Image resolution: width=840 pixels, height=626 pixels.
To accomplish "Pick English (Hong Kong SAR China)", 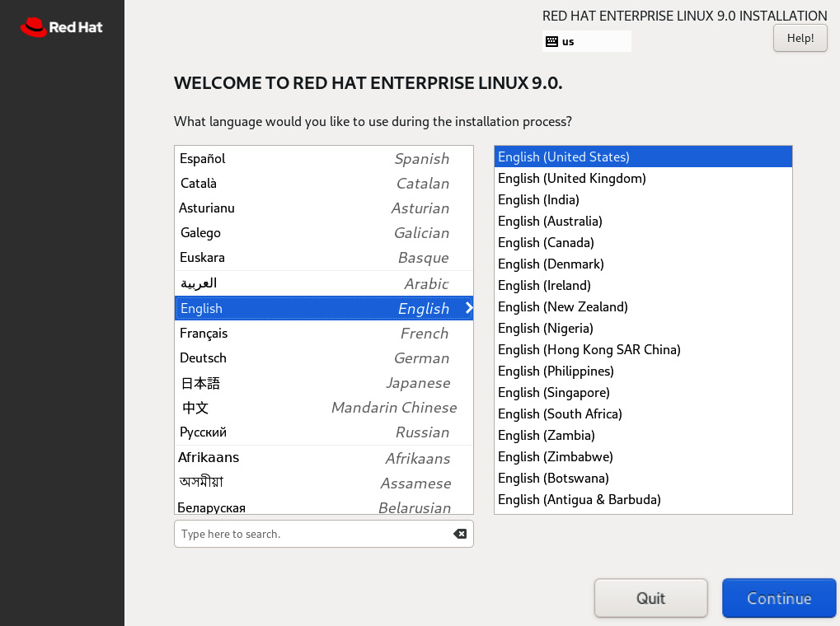I will pos(643,349).
